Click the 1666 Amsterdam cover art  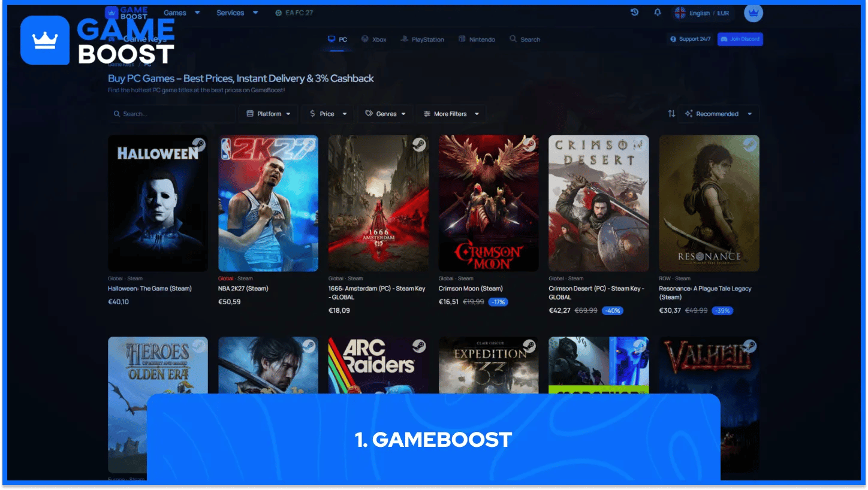(x=378, y=203)
